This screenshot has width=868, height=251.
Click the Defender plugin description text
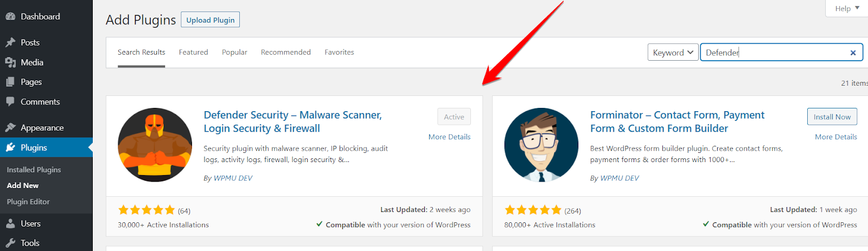(x=296, y=154)
